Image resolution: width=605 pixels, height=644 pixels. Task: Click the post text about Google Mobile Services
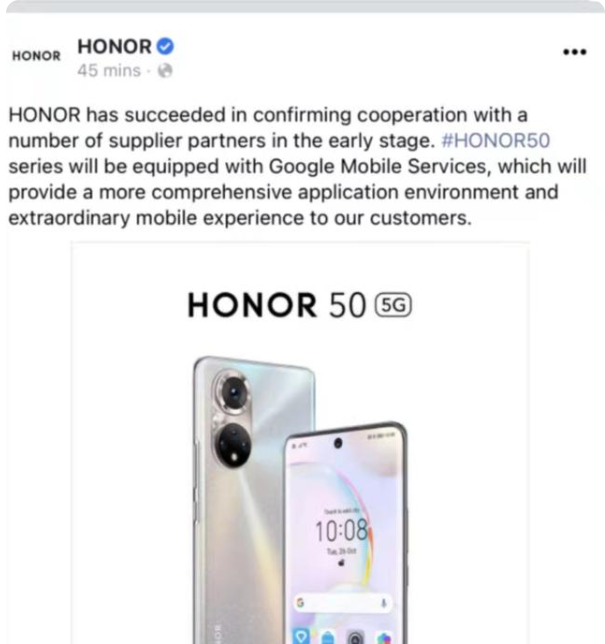(298, 166)
